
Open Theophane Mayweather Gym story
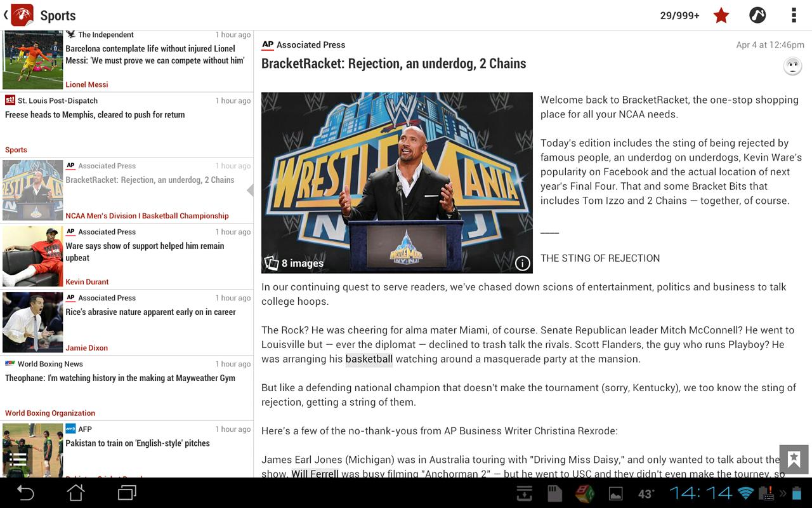click(x=127, y=388)
